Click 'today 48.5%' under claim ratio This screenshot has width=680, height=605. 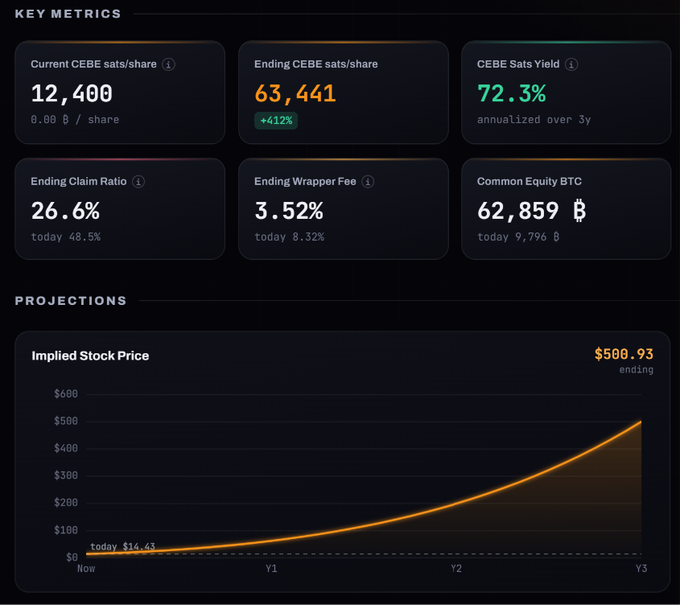point(65,237)
